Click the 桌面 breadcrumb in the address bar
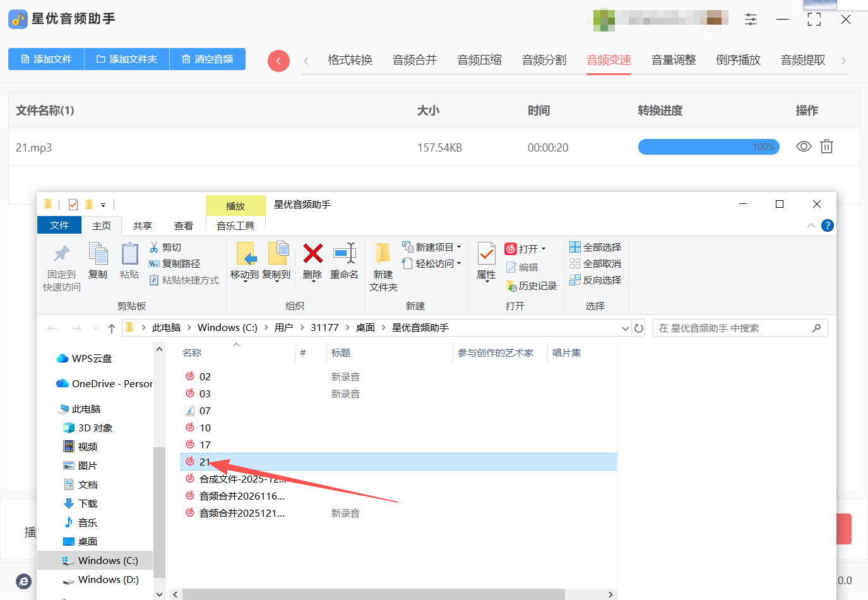 366,328
